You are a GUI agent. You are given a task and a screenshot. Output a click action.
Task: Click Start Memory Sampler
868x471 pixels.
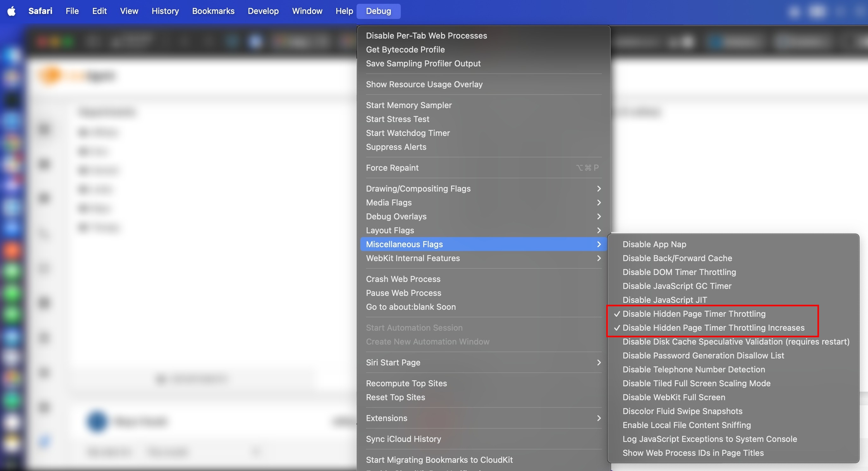click(408, 105)
